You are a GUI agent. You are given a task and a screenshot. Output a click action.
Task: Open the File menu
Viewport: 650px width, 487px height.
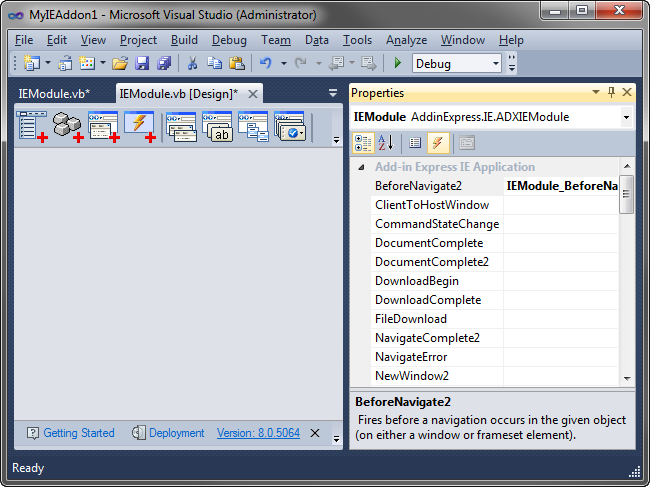[x=24, y=40]
